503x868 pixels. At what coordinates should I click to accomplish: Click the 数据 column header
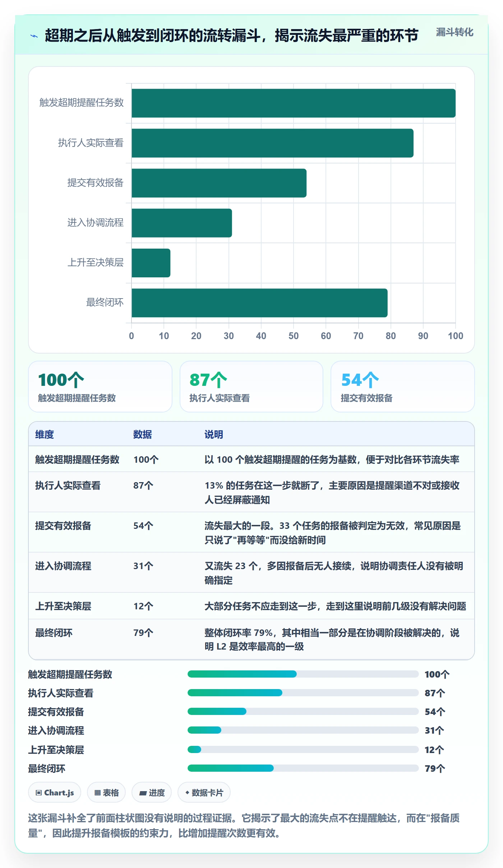pyautogui.click(x=143, y=434)
